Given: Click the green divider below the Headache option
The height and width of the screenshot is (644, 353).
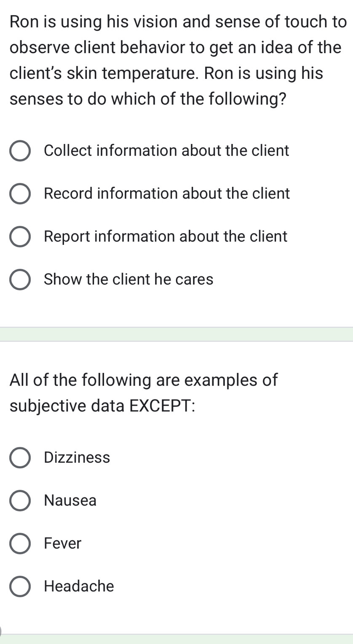Looking at the screenshot, I should pos(176,639).
